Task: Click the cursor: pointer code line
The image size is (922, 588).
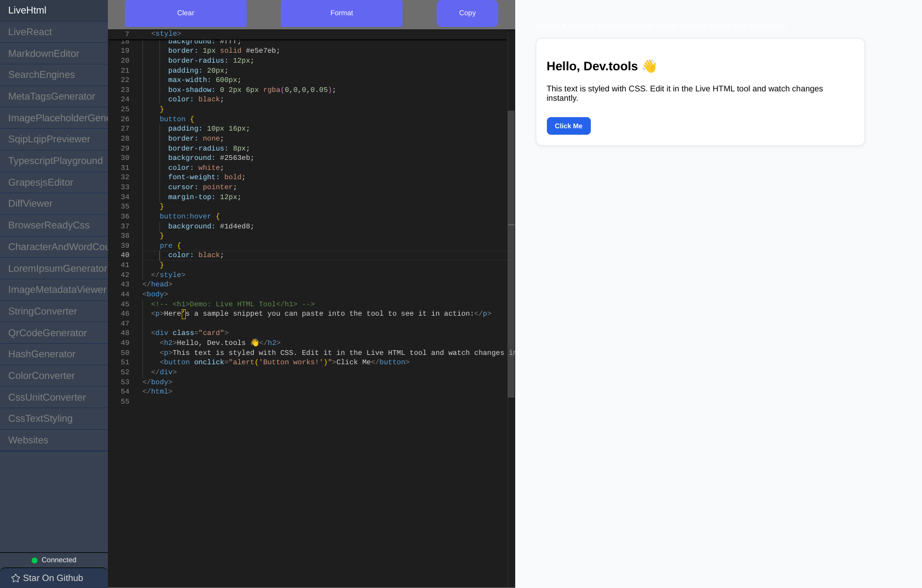Action: point(202,187)
